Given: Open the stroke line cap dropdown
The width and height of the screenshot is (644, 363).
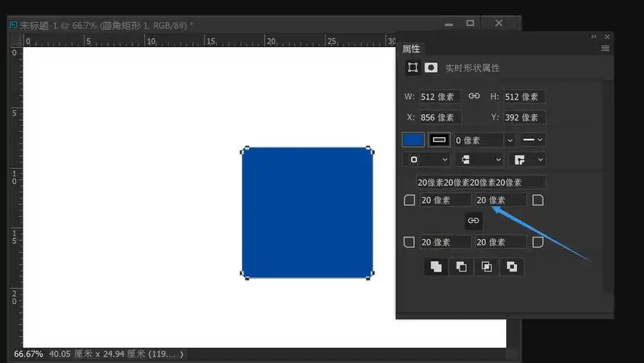Looking at the screenshot, I should coord(479,160).
